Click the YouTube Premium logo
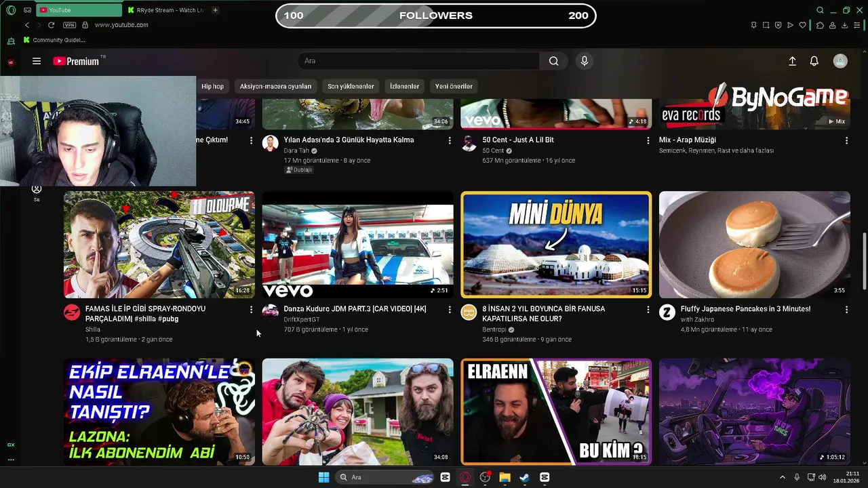Image resolution: width=868 pixels, height=488 pixels. (76, 61)
